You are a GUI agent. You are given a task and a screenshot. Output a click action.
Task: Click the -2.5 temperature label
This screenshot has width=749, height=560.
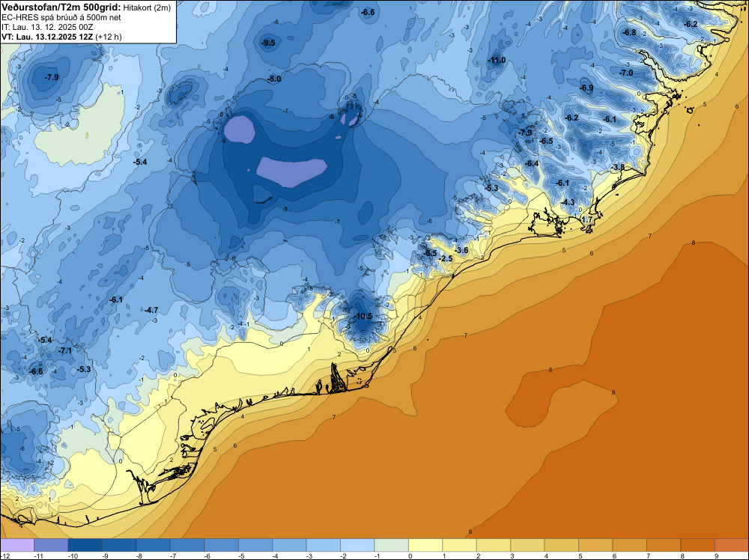[446, 258]
